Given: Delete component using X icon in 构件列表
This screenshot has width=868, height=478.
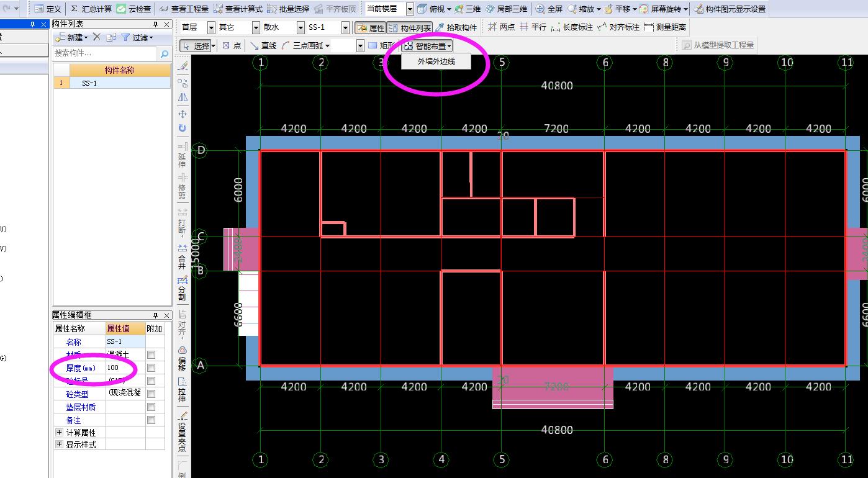Looking at the screenshot, I should [x=96, y=38].
